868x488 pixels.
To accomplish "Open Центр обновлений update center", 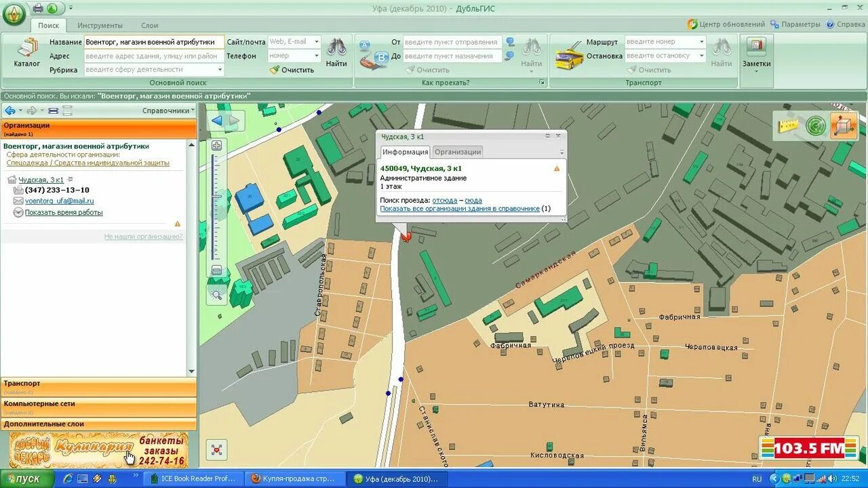I will coord(726,24).
